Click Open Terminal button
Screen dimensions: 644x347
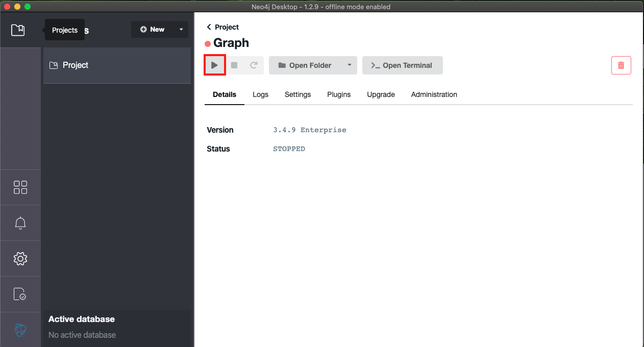click(x=403, y=65)
